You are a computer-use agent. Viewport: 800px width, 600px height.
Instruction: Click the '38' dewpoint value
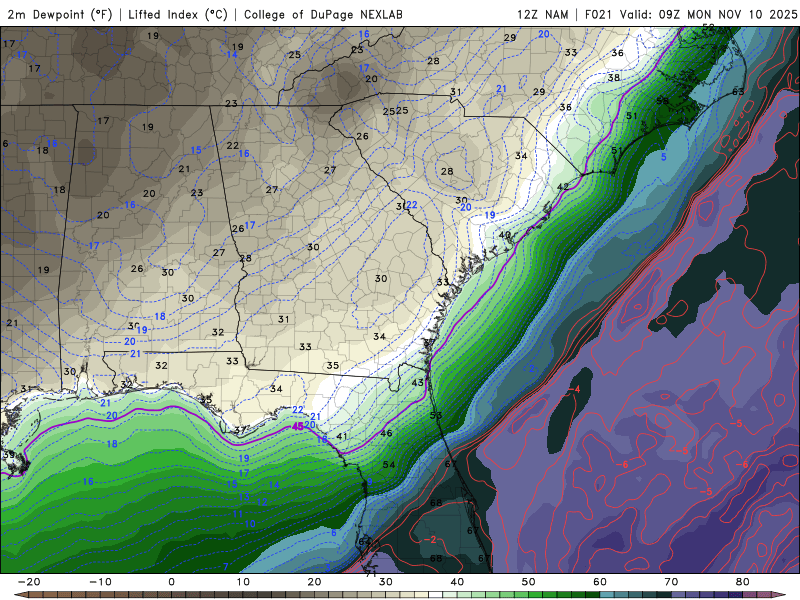click(x=614, y=78)
